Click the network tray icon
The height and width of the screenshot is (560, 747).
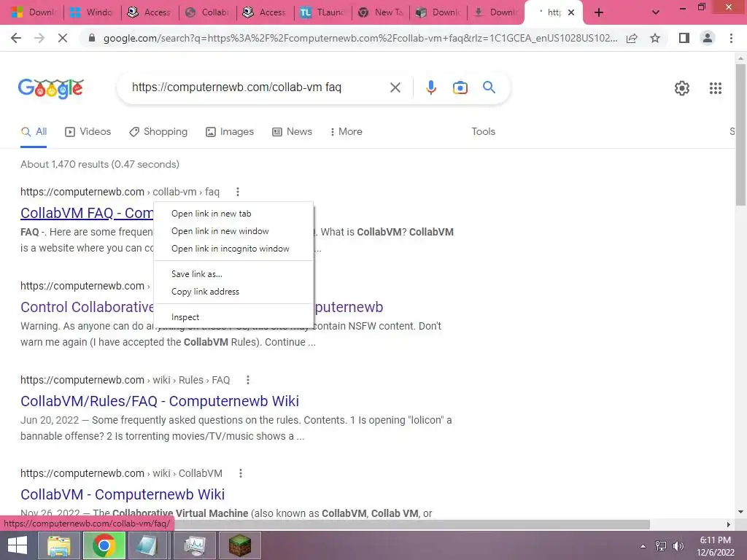pos(660,546)
